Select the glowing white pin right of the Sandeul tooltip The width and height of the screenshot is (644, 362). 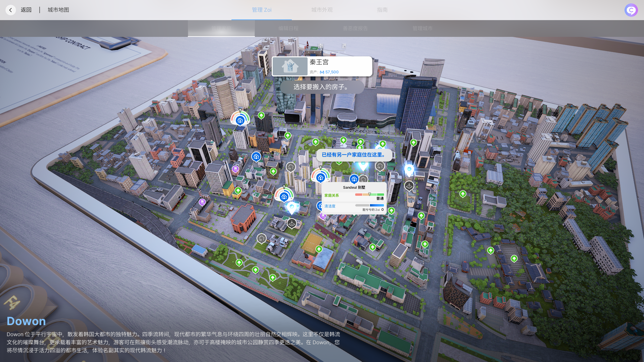(x=409, y=170)
